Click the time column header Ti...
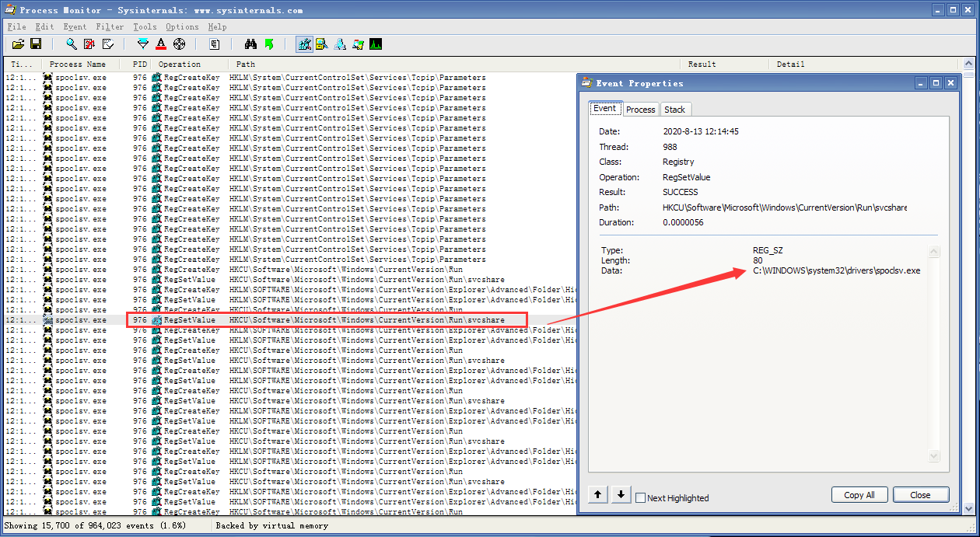This screenshot has height=537, width=980. (x=23, y=65)
